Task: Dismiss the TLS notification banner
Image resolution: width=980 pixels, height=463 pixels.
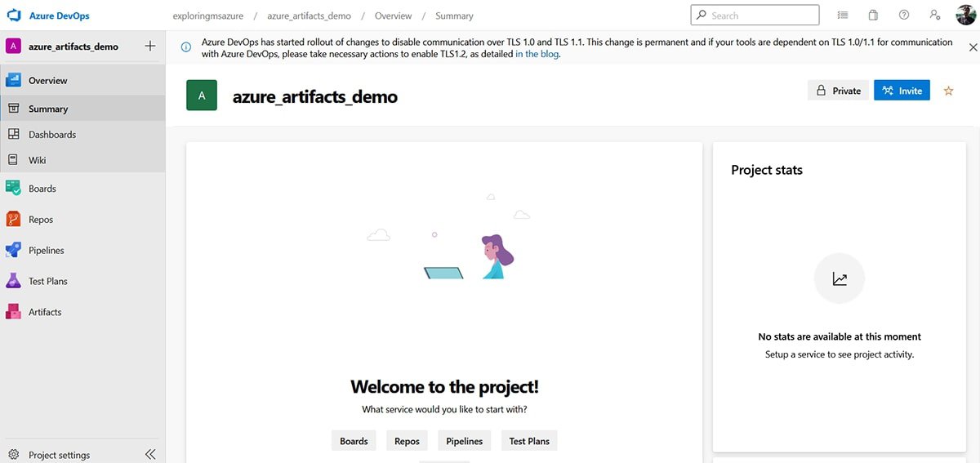Action: [x=972, y=47]
